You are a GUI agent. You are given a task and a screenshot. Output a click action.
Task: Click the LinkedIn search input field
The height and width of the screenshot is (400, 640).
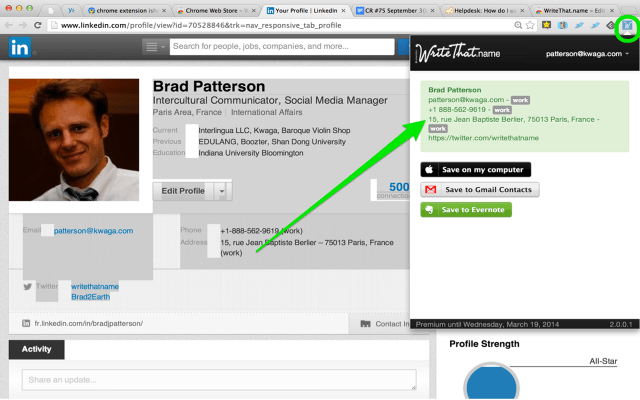282,47
